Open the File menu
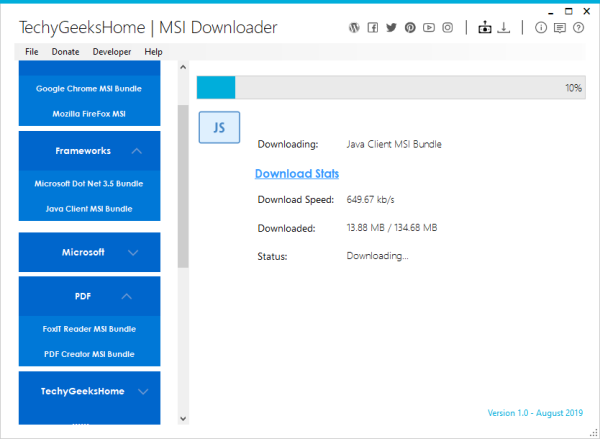600x439 pixels. click(x=32, y=52)
